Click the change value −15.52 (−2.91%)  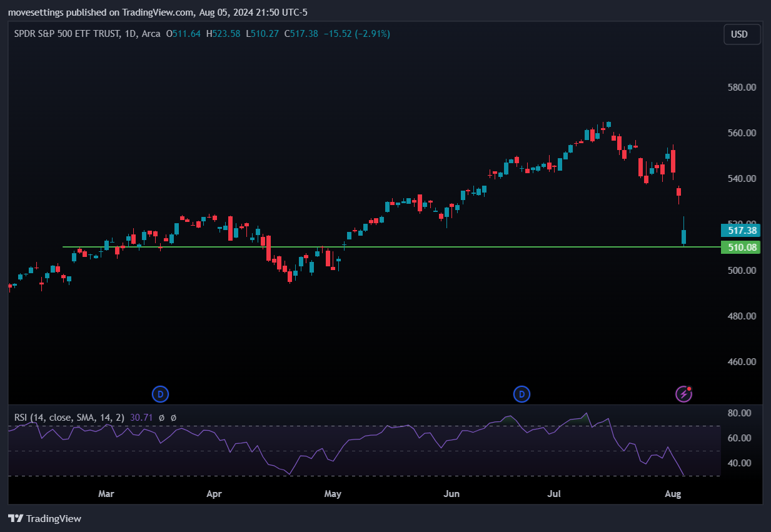[356, 34]
